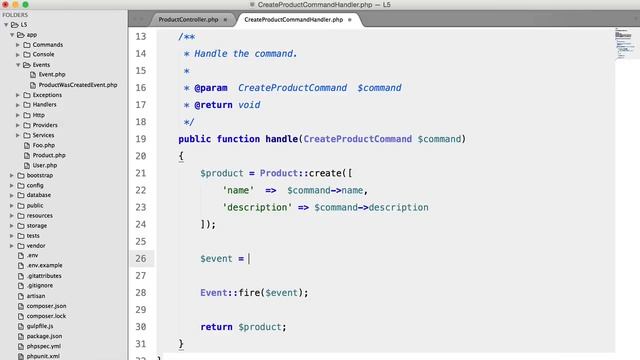Viewport: 640px width, 360px height.
Task: Expand the Services folder arrow
Action: [x=18, y=135]
